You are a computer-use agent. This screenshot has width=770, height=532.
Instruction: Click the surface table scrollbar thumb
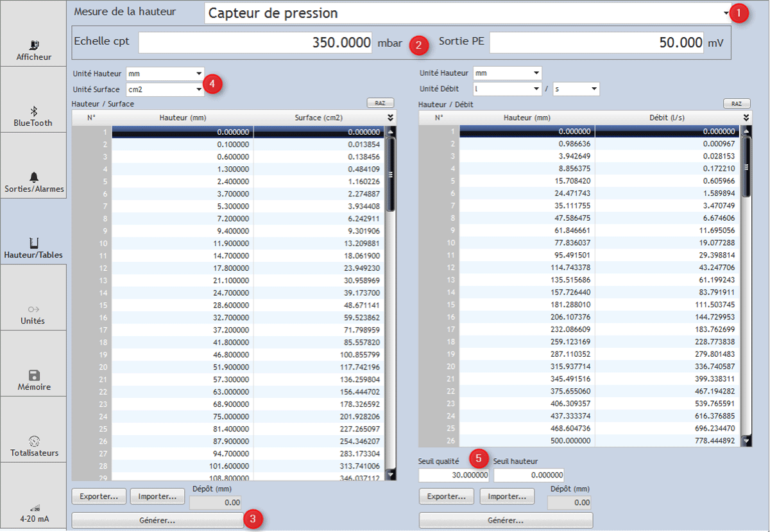390,174
